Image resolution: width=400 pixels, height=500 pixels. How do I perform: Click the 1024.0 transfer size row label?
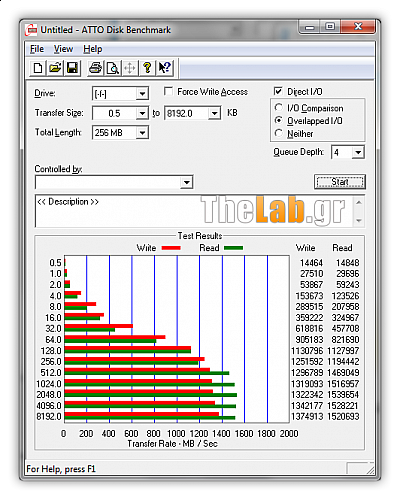pos(49,384)
